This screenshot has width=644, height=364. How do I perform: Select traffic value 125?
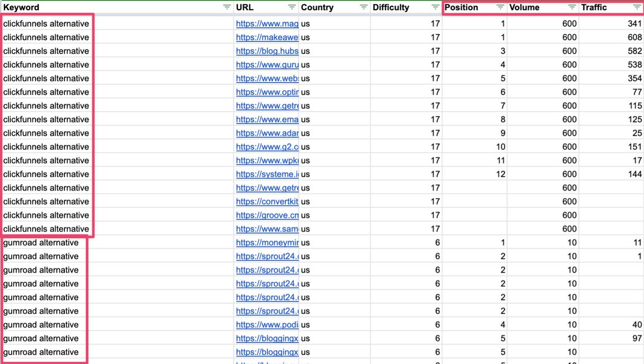(635, 119)
